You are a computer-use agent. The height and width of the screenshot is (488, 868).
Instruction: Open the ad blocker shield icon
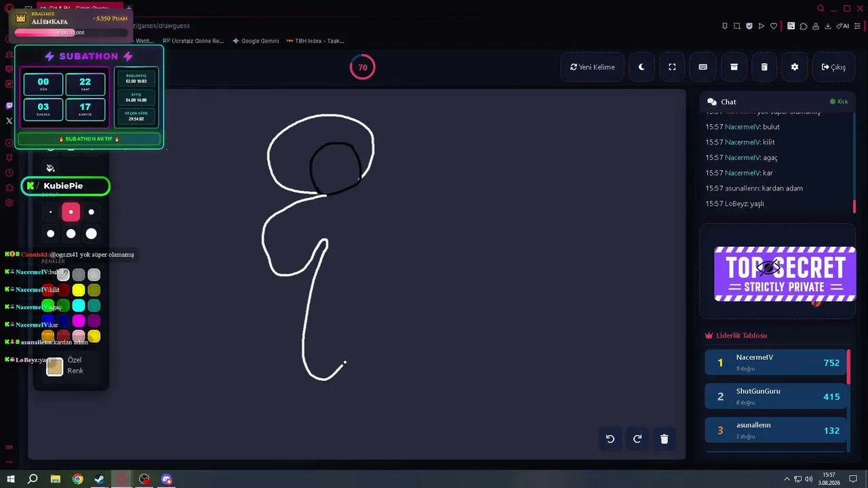coord(749,26)
